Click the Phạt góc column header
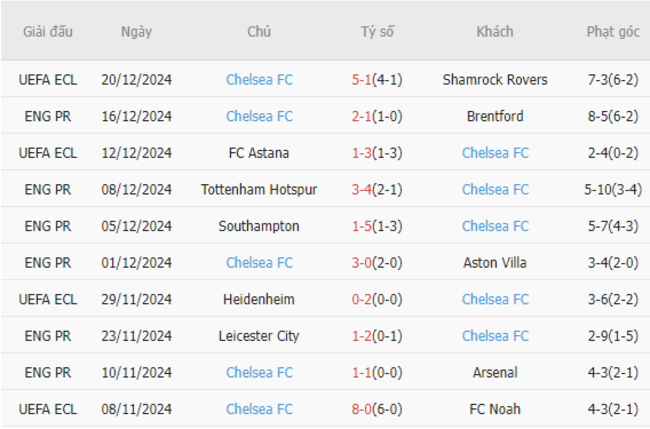650x429 pixels. point(613,32)
